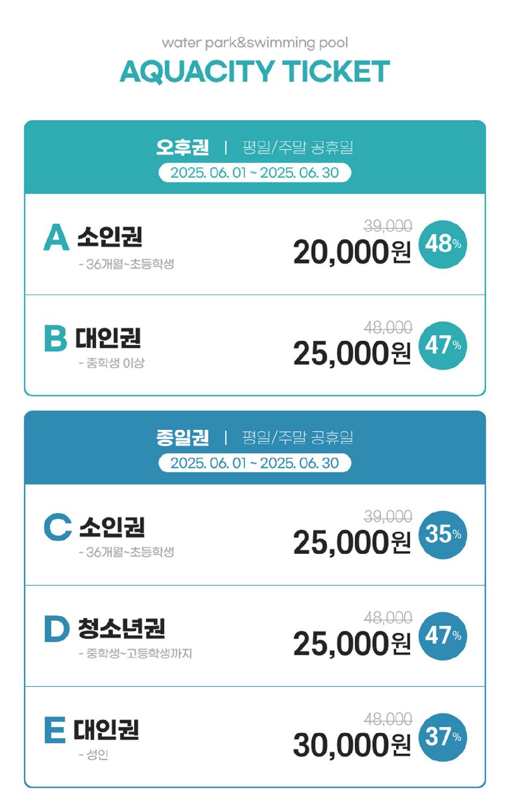This screenshot has width=510, height=812.
Task: Click the 47% badge for ticket D 청소년권
Action: (x=443, y=636)
